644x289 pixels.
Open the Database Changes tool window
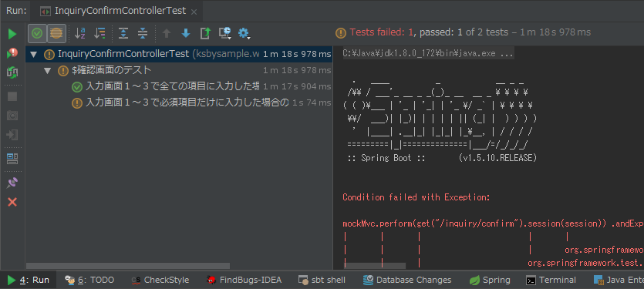[407, 280]
